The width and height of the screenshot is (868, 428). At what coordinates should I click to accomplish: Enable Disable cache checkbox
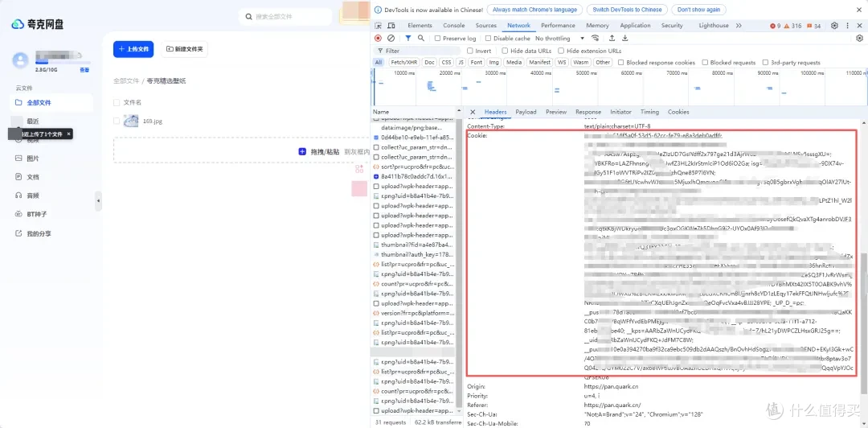(489, 39)
